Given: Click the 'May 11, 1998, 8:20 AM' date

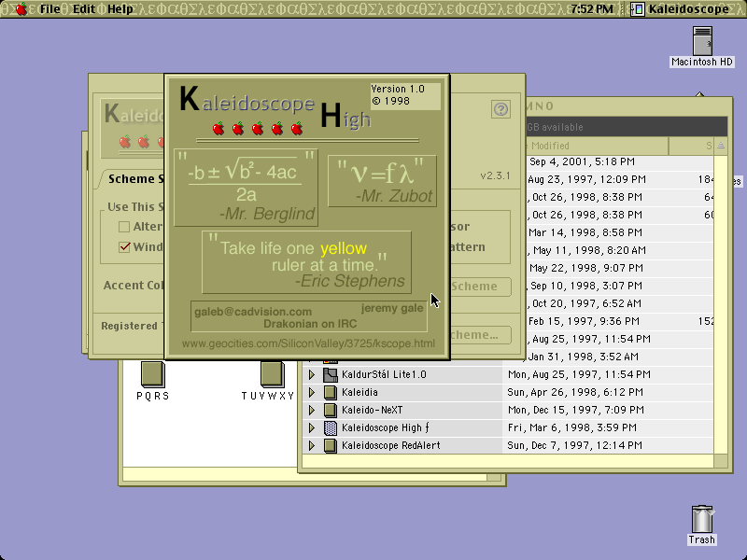Looking at the screenshot, I should (589, 250).
